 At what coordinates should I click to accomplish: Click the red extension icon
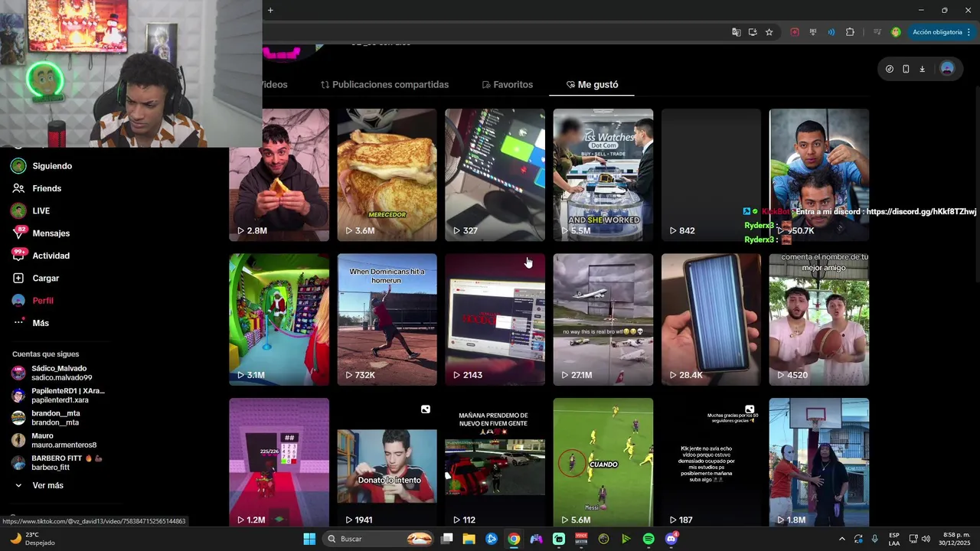795,32
